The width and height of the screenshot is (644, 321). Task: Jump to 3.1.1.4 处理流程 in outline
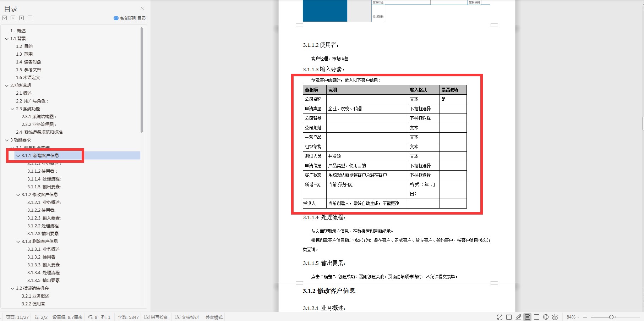click(x=44, y=179)
